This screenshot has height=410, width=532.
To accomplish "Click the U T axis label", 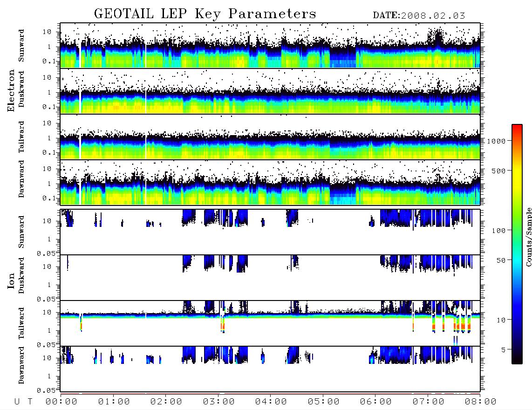I will pos(23,402).
